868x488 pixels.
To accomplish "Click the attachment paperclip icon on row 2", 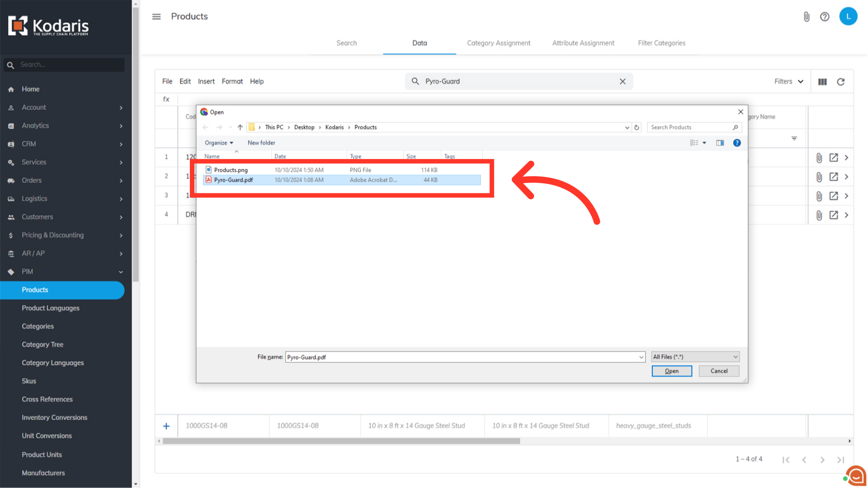I will tap(819, 177).
